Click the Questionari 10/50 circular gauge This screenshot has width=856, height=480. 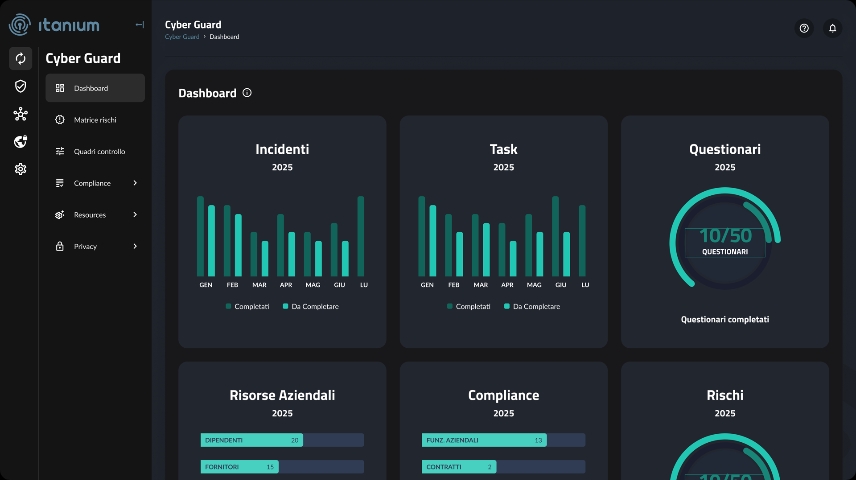click(725, 240)
